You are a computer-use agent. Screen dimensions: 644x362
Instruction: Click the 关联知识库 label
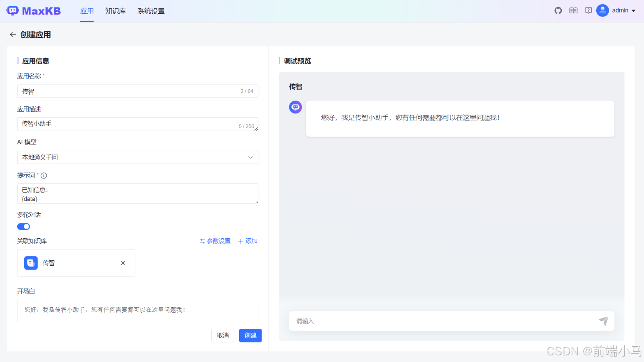click(32, 241)
